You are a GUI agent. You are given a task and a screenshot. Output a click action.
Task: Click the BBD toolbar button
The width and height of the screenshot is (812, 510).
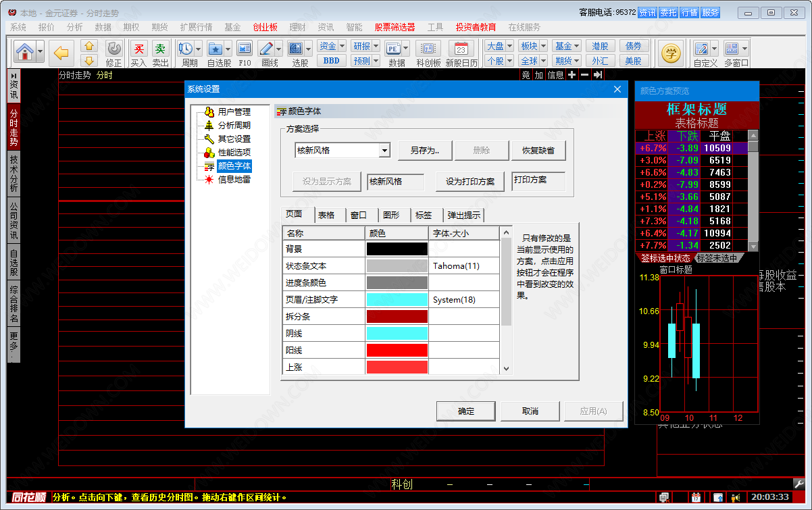click(332, 61)
